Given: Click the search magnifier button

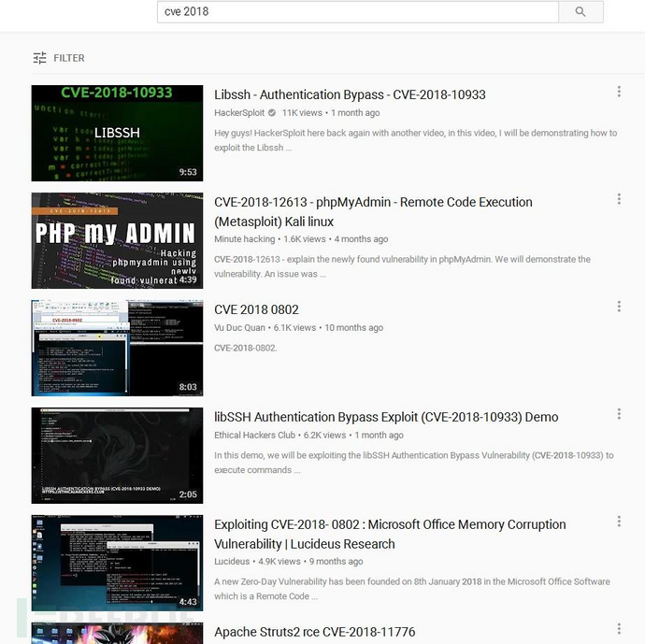Looking at the screenshot, I should tap(580, 11).
